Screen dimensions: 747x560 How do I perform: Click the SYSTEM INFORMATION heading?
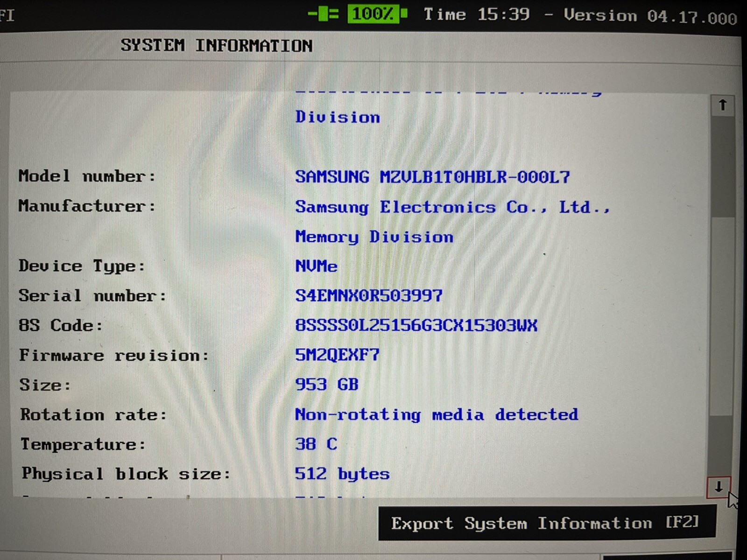coord(217,46)
